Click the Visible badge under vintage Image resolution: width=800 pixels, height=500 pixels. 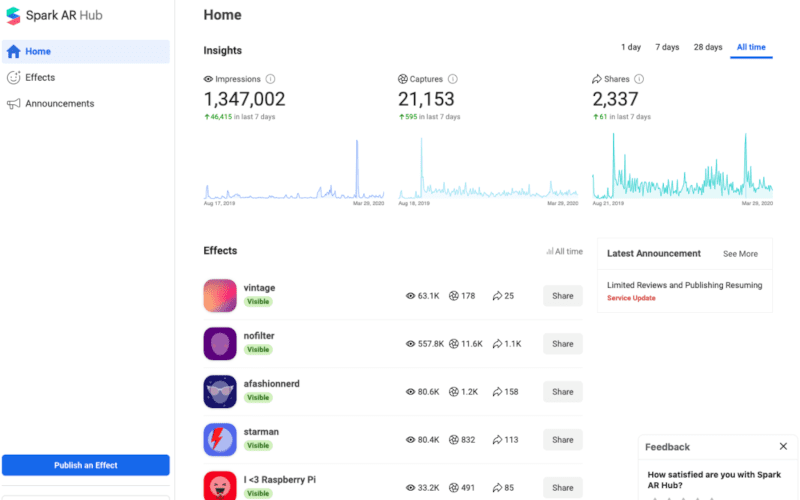pos(258,302)
